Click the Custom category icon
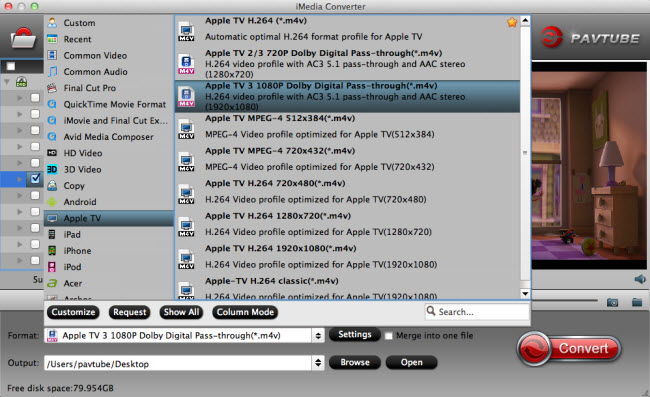 coord(52,23)
